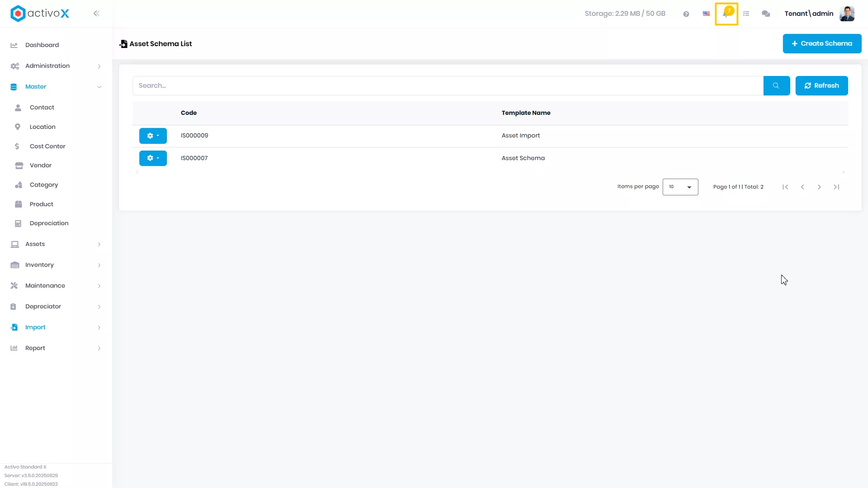Click the Tenant\admin username

coord(809,14)
